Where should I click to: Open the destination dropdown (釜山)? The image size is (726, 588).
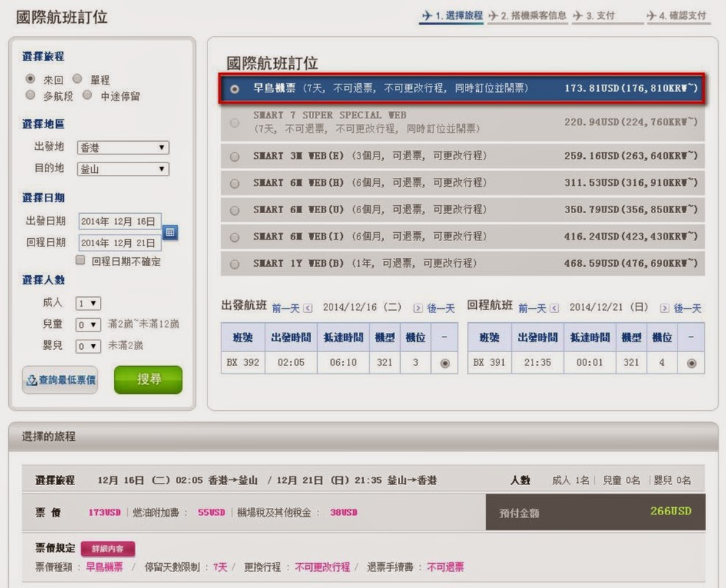pyautogui.click(x=123, y=170)
